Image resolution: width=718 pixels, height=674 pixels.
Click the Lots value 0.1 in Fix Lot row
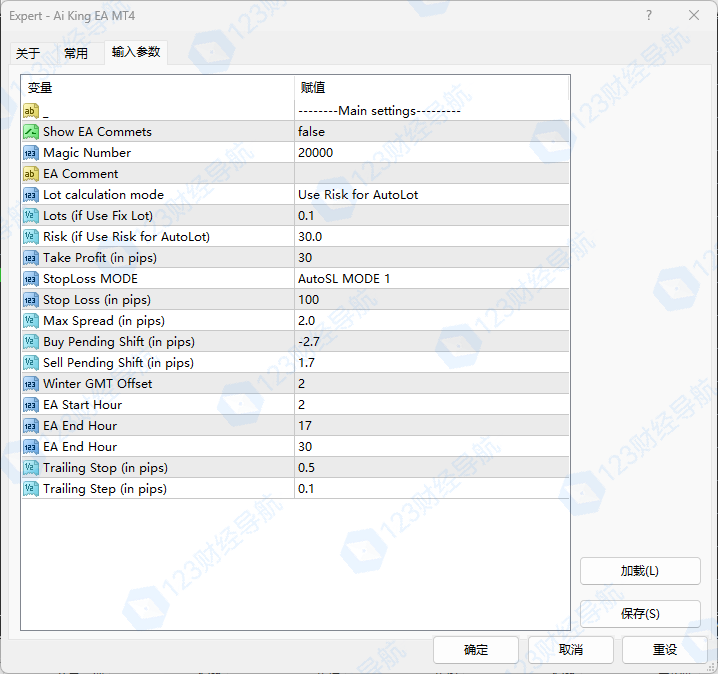click(306, 216)
